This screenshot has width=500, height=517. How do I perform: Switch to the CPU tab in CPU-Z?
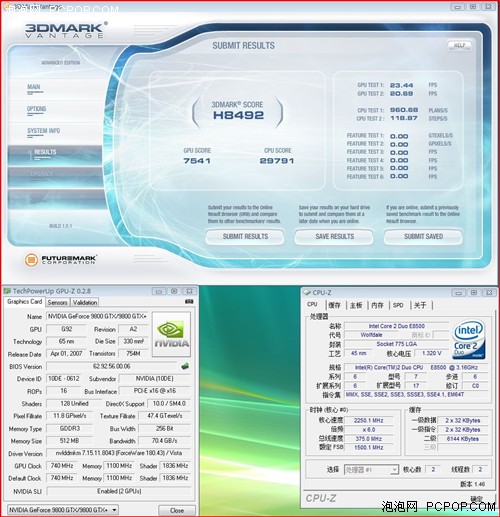coord(312,304)
